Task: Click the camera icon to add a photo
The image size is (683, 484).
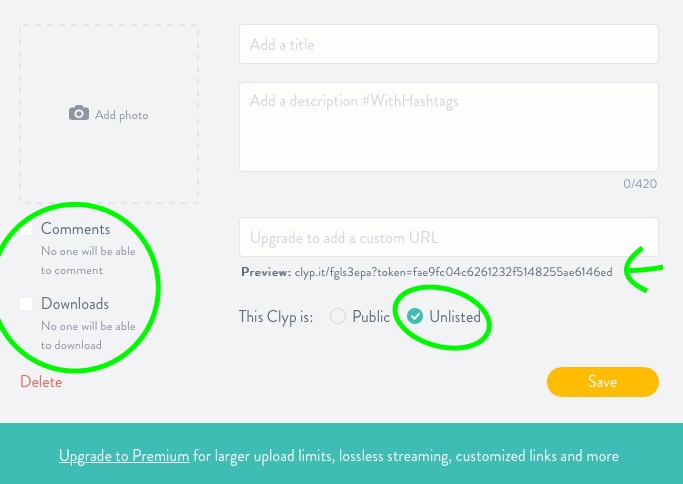Action: pyautogui.click(x=79, y=114)
